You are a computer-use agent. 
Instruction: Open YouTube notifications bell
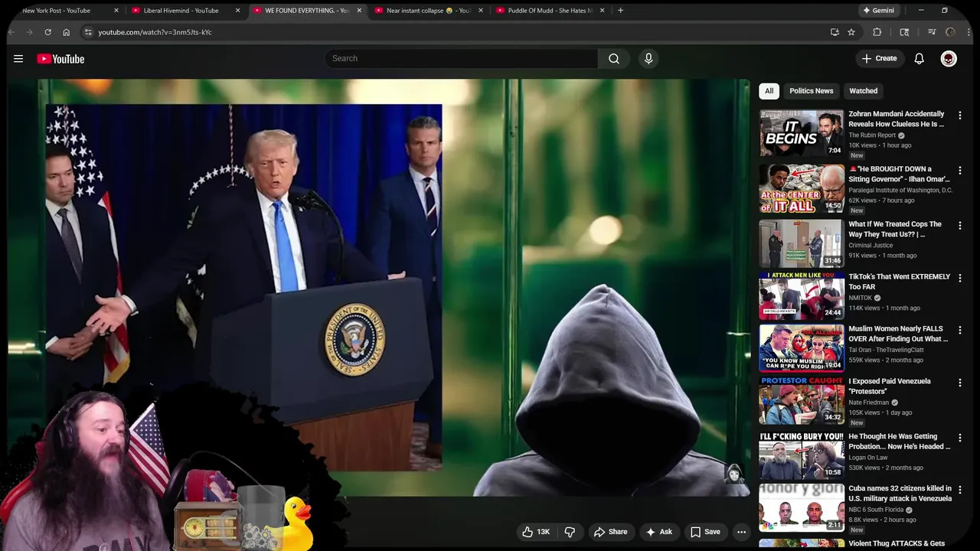point(920,59)
